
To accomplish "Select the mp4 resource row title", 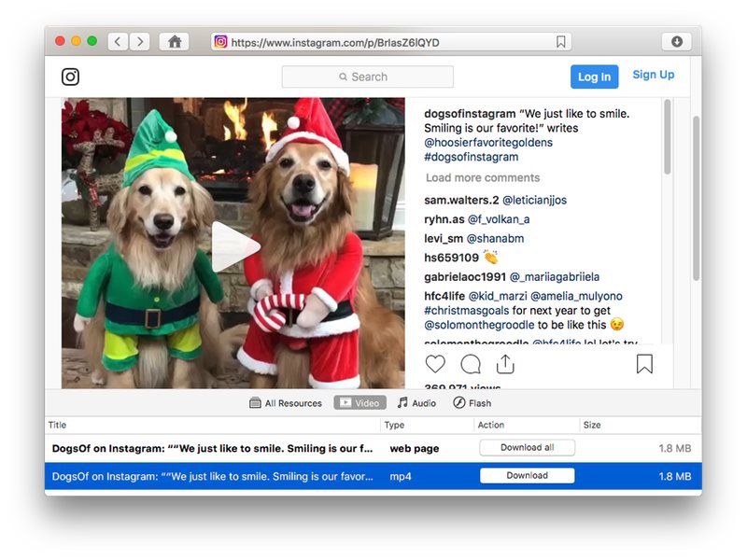I will click(x=212, y=476).
